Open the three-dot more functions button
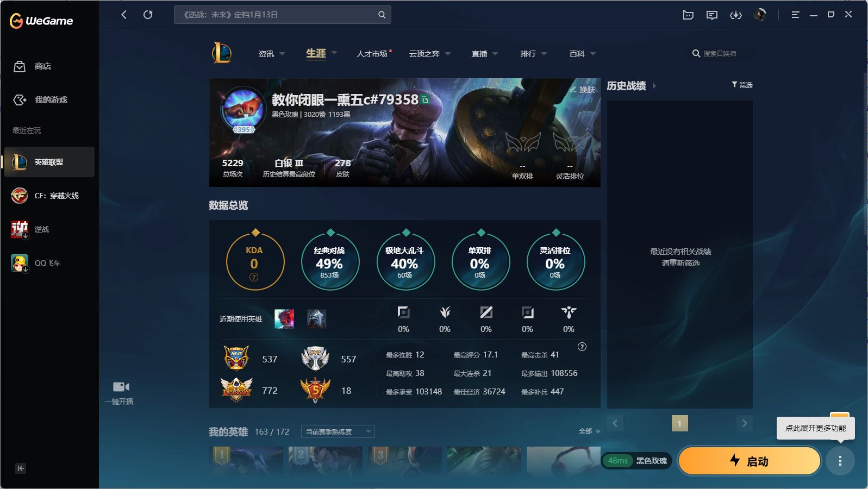The height and width of the screenshot is (489, 868). click(840, 461)
